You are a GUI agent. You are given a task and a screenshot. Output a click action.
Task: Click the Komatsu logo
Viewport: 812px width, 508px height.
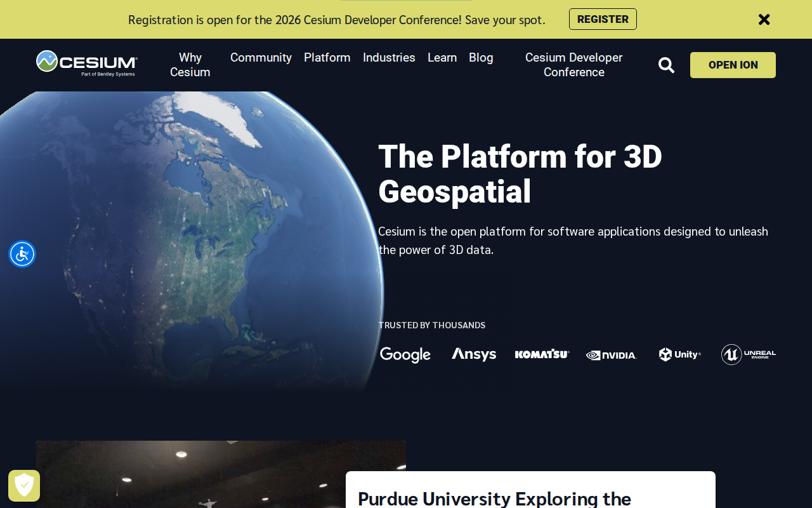click(x=542, y=354)
